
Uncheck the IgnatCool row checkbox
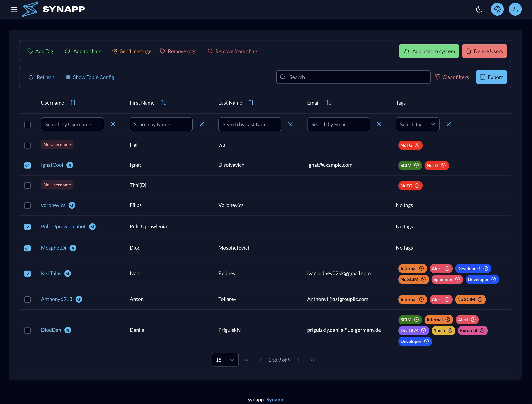27,165
